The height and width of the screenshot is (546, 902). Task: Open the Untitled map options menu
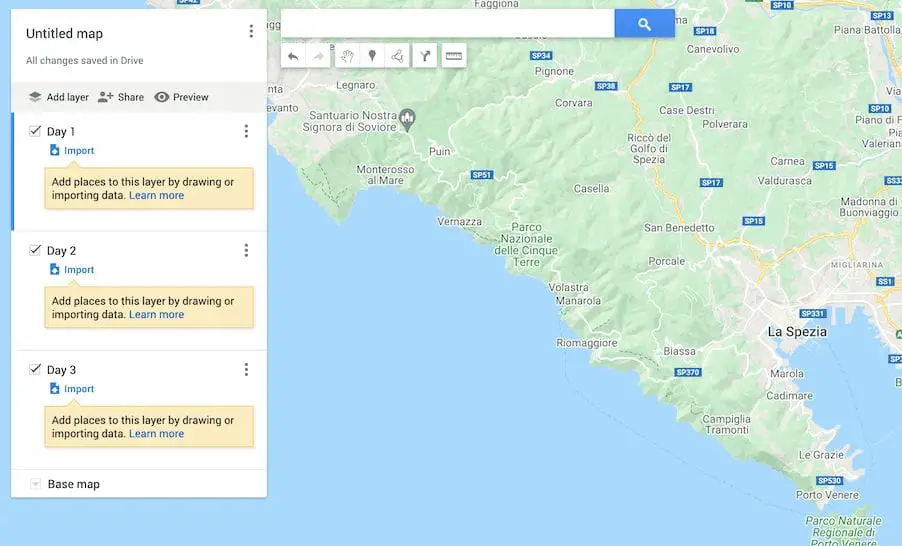[x=251, y=31]
